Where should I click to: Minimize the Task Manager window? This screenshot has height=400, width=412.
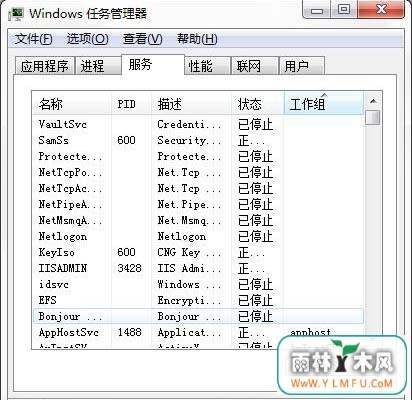316,10
